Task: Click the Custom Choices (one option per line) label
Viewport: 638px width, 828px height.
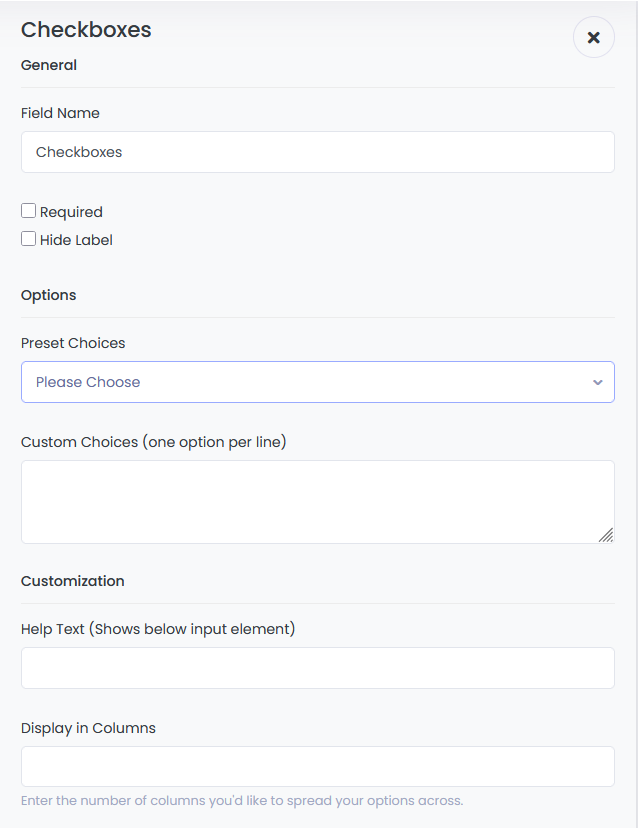Action: (x=154, y=442)
